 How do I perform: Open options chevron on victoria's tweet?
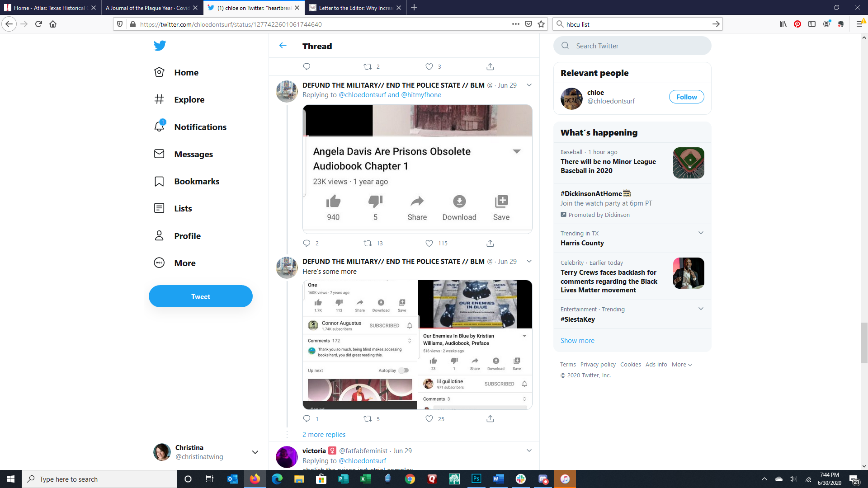pos(529,450)
